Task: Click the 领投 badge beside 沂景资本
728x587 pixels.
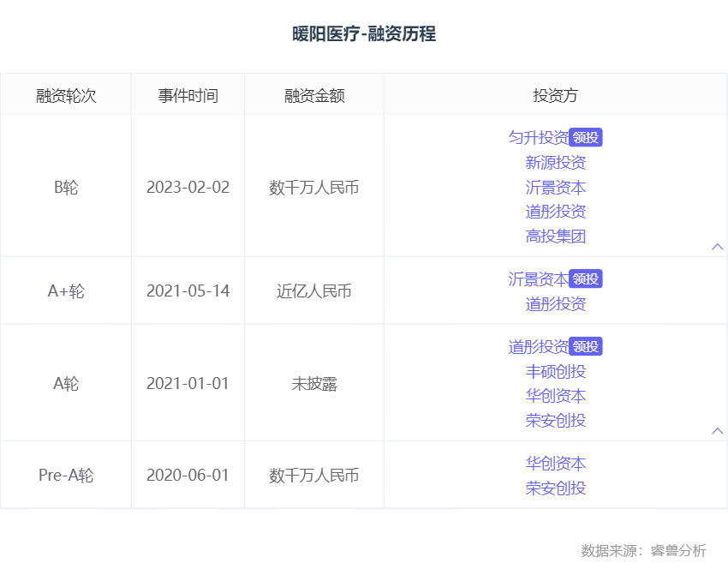Action: click(586, 279)
